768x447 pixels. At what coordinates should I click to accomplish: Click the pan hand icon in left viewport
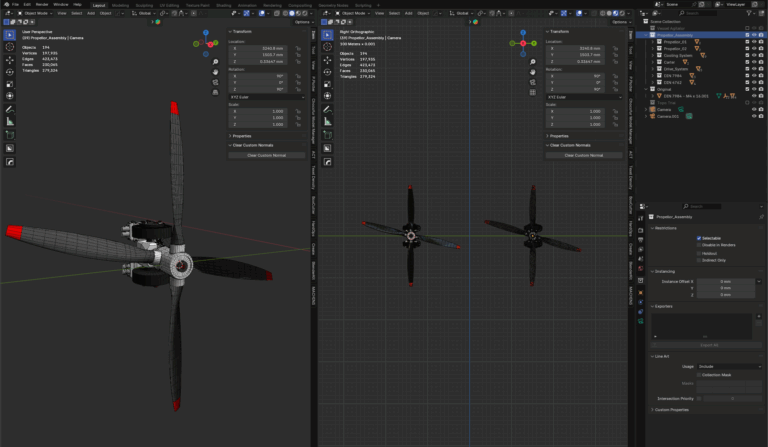tap(217, 73)
